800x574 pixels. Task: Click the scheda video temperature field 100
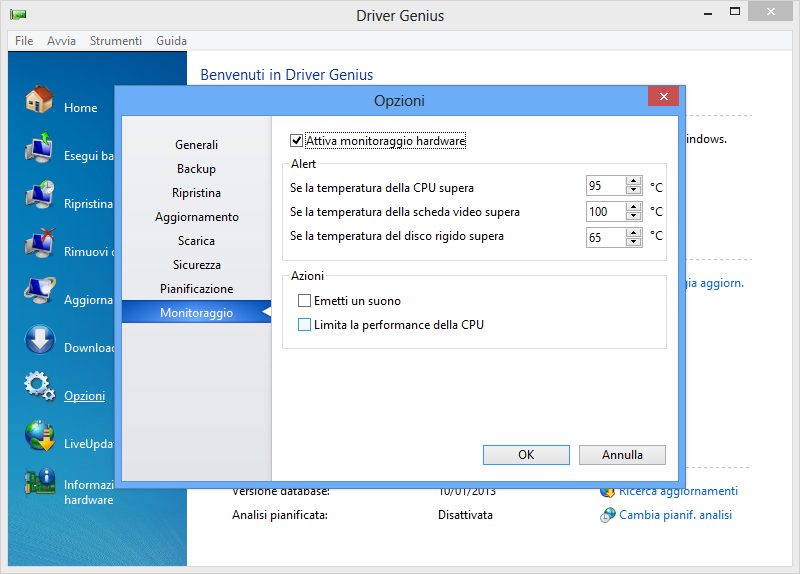point(606,211)
